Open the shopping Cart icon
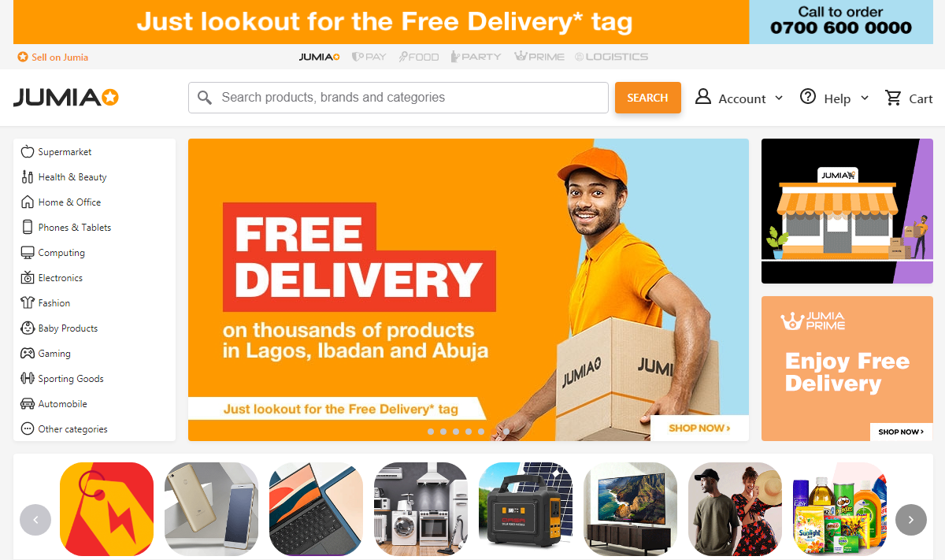 tap(893, 98)
